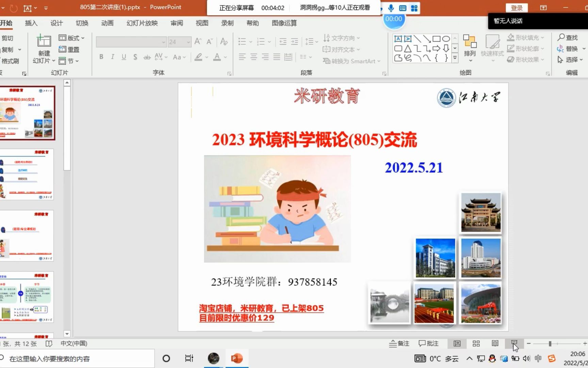Open the Select (选择) dropdown
Viewport: 588px width, 368px height.
click(x=570, y=60)
